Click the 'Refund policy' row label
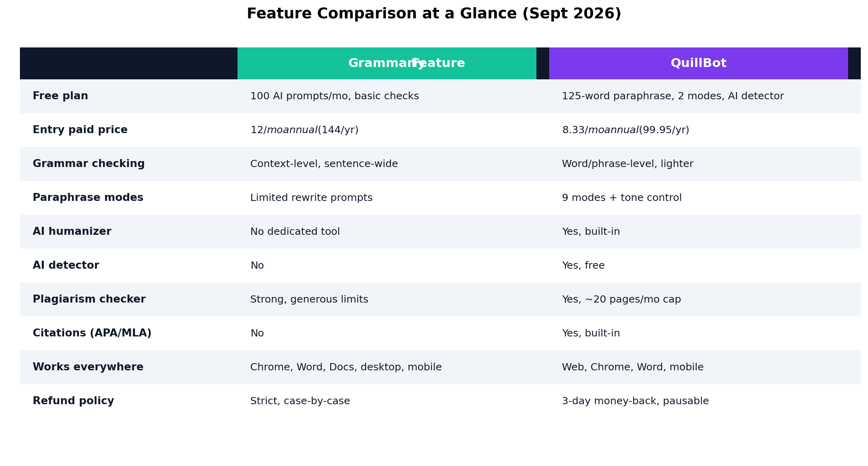The image size is (868, 466). click(73, 401)
